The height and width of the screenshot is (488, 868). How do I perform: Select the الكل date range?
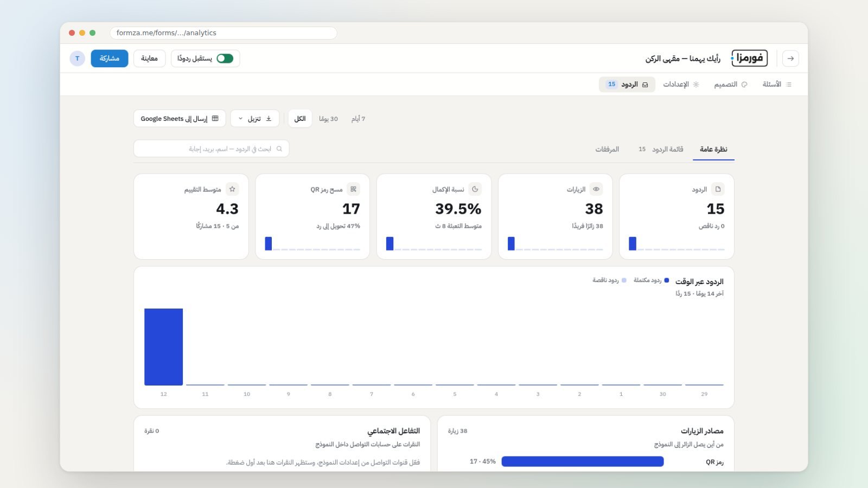pos(300,119)
